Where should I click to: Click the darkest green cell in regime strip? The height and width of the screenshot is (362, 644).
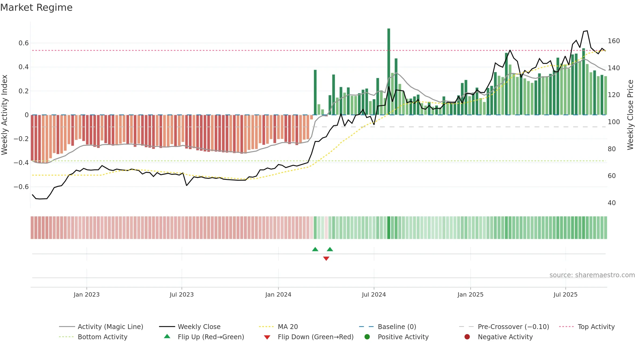tap(389, 228)
